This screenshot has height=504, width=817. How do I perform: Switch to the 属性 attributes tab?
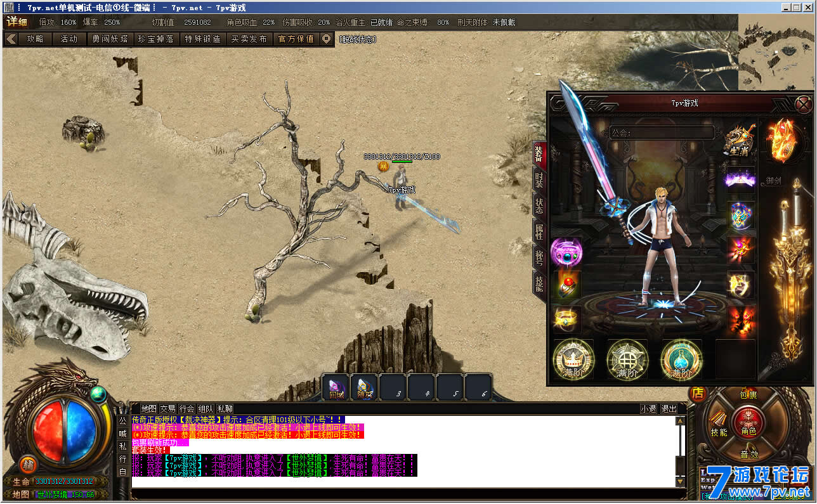(x=539, y=231)
